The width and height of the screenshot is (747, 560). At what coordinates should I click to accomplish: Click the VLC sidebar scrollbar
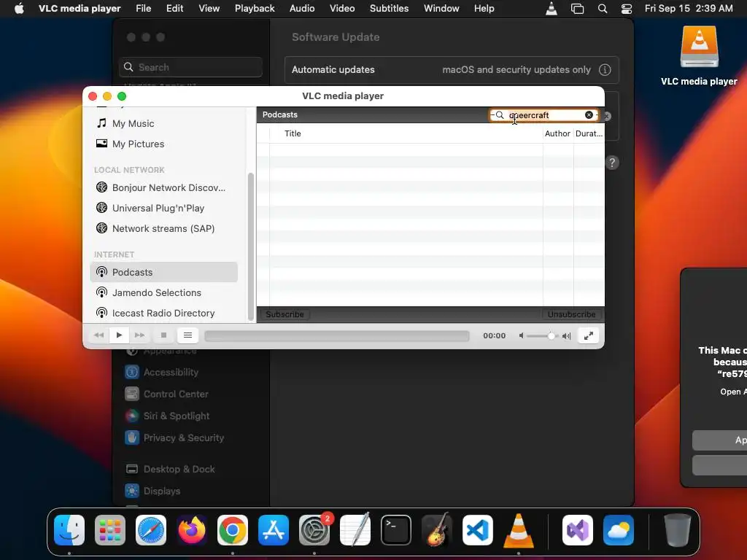tap(251, 246)
